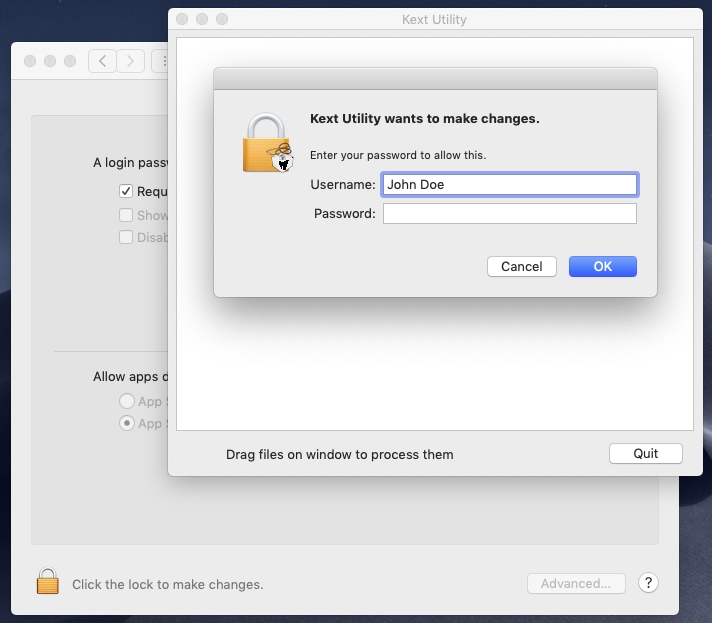Viewport: 712px width, 623px height.
Task: Close the System Preferences window
Action: [30, 61]
